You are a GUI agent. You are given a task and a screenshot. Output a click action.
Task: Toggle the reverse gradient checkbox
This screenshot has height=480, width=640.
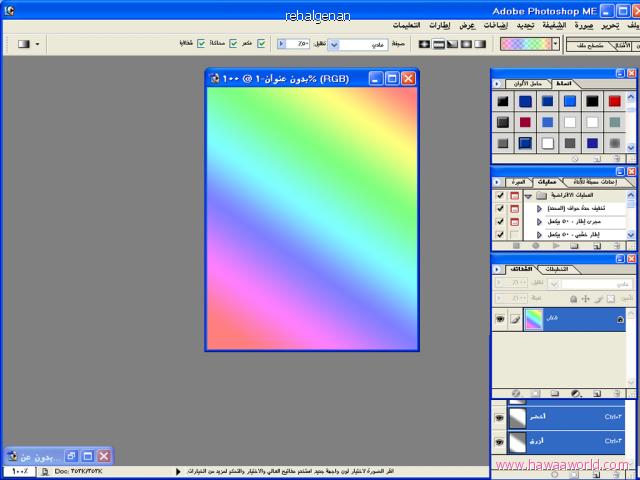[x=262, y=44]
